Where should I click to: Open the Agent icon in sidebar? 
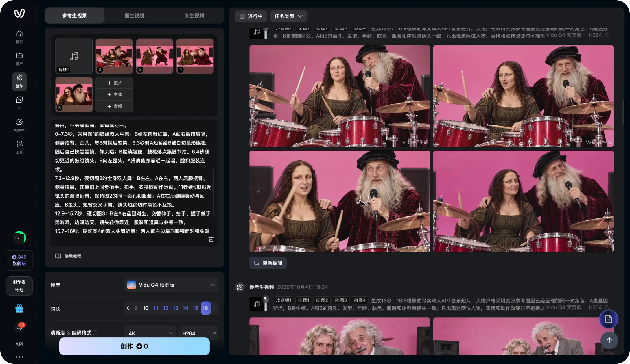[x=19, y=125]
